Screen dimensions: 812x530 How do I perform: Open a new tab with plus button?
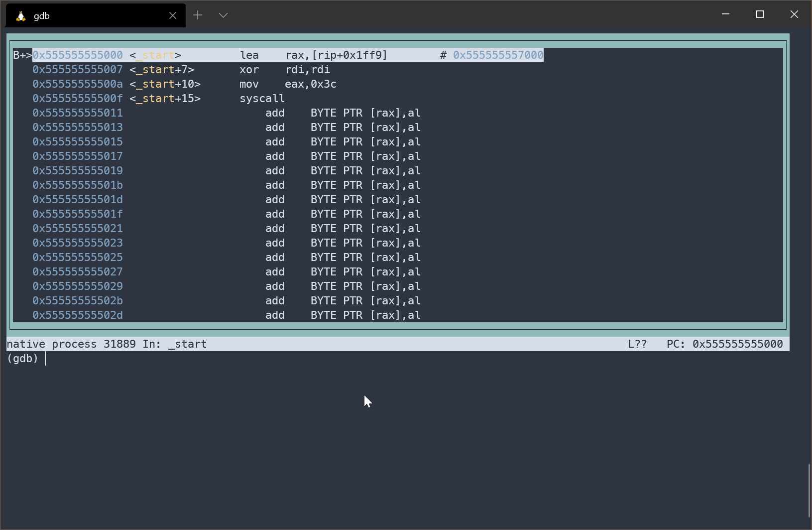pos(198,15)
